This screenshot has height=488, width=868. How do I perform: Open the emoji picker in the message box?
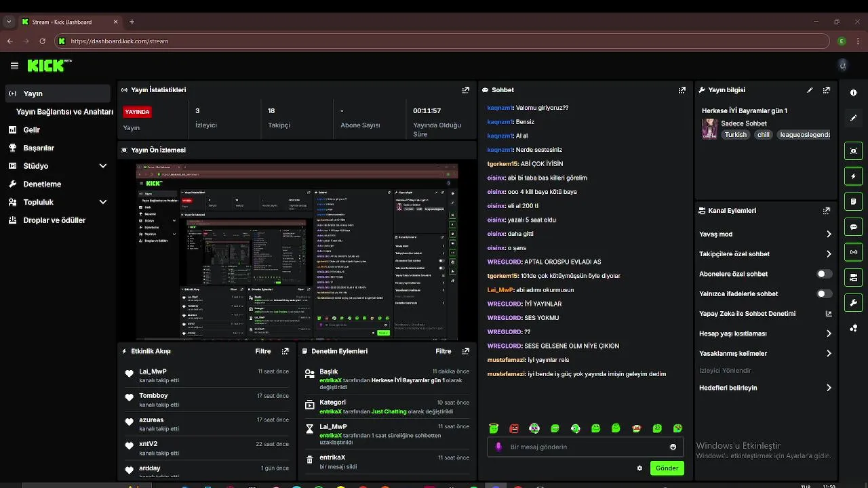(673, 447)
